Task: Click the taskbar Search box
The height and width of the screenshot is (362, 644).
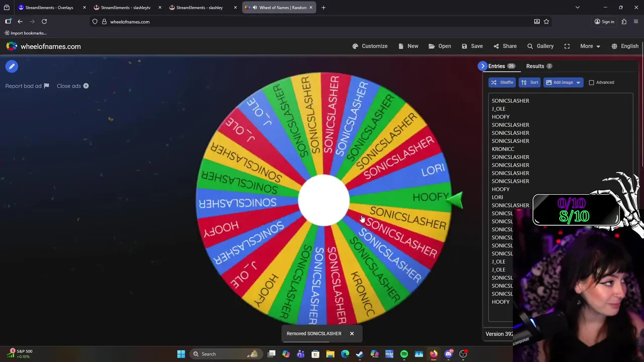Action: pyautogui.click(x=227, y=354)
